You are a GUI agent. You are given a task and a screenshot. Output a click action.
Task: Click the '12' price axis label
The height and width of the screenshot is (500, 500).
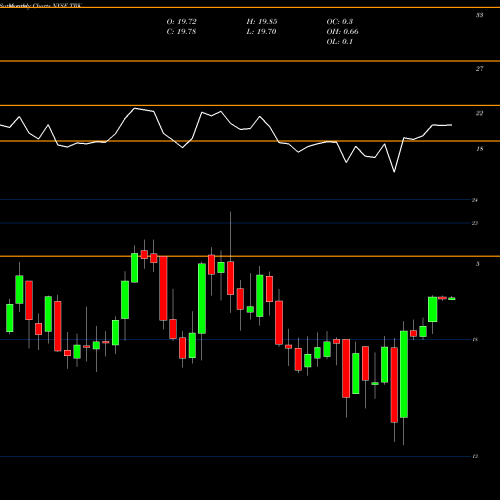tap(475, 456)
